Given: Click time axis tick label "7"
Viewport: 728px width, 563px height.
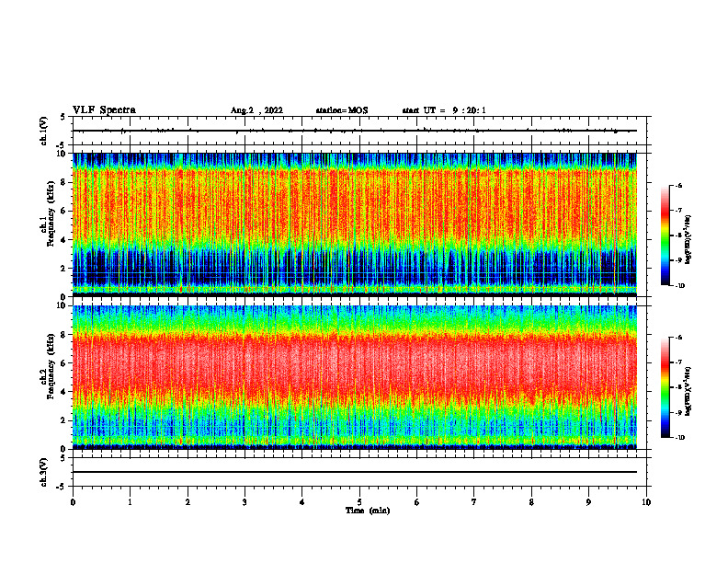Looking at the screenshot, I should click(474, 502).
